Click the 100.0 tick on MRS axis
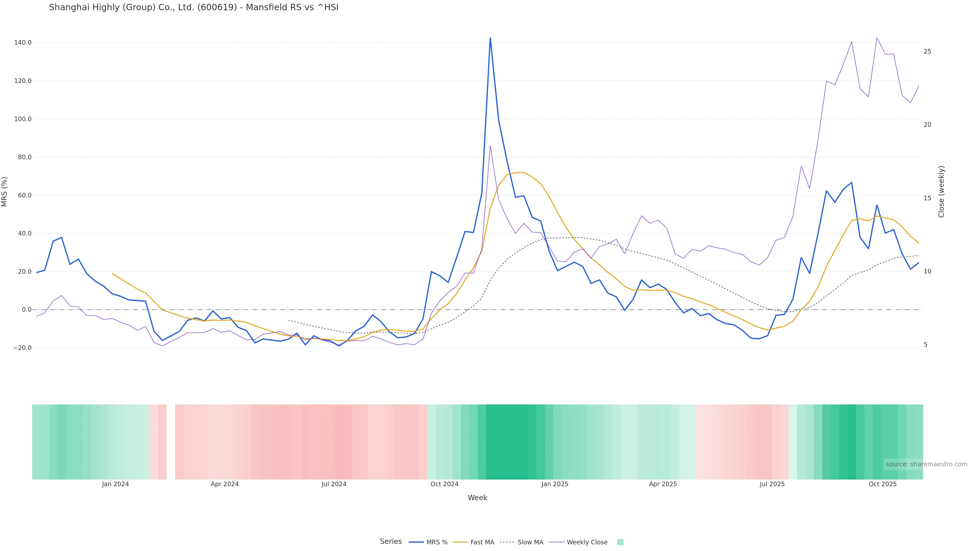 pos(22,119)
